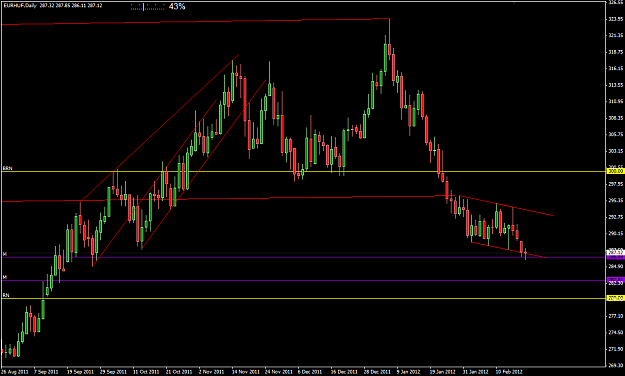The width and height of the screenshot is (625, 376).
Task: Click the 295.35 price scale value
Action: pyautogui.click(x=616, y=201)
